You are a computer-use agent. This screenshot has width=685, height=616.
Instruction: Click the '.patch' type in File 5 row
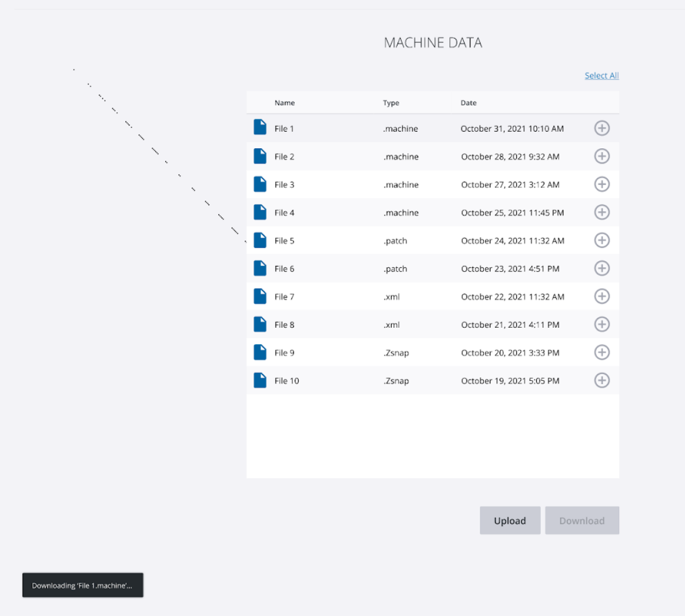click(395, 241)
